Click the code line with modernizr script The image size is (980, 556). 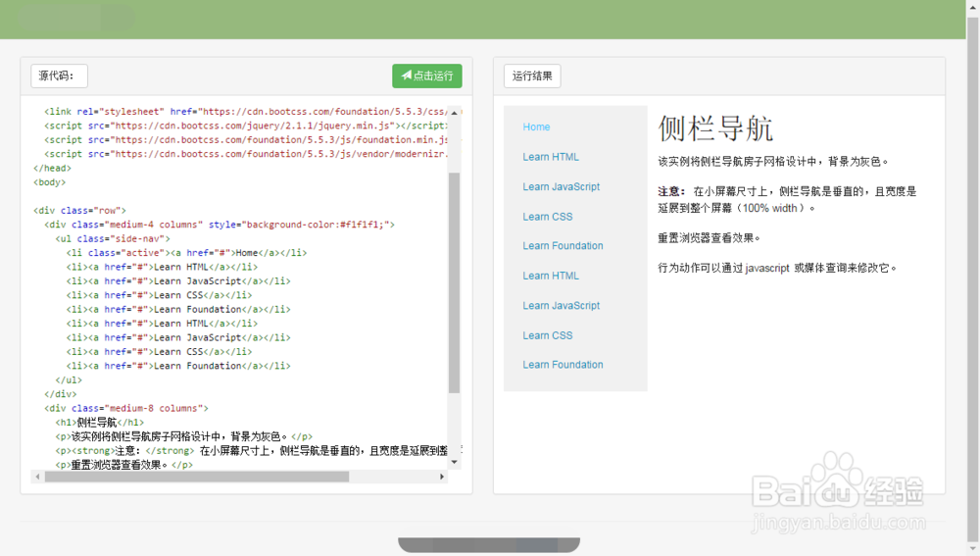pos(246,154)
